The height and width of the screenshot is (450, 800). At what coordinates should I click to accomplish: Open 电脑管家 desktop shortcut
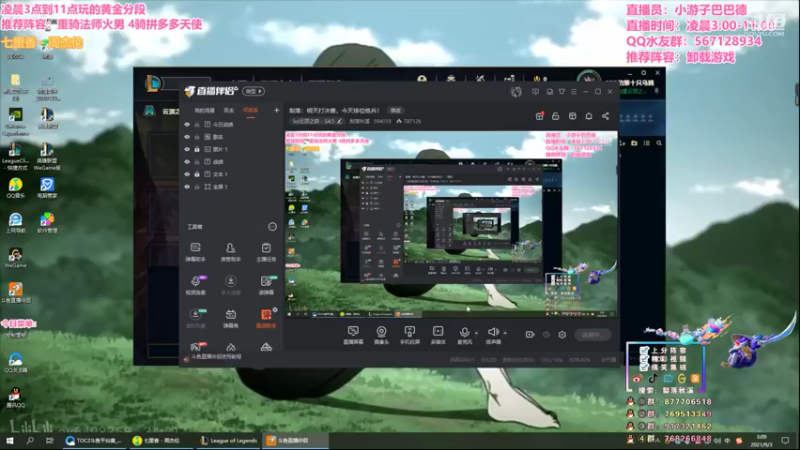click(47, 188)
